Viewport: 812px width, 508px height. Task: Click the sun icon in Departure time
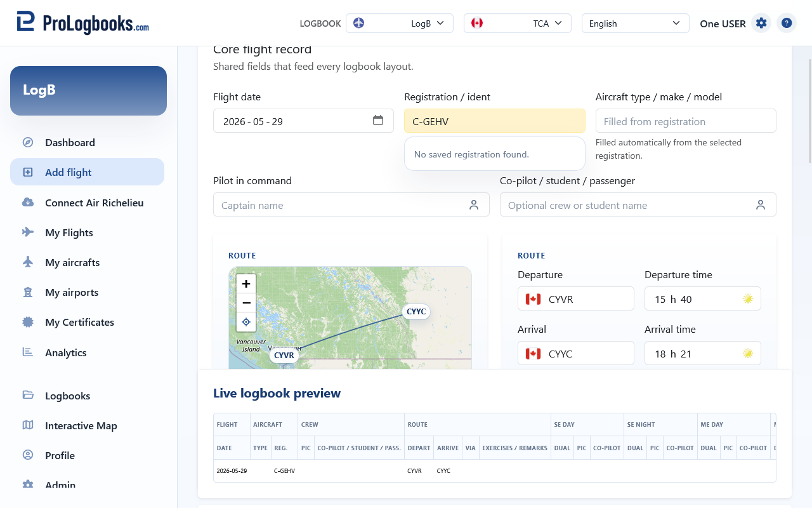point(748,298)
